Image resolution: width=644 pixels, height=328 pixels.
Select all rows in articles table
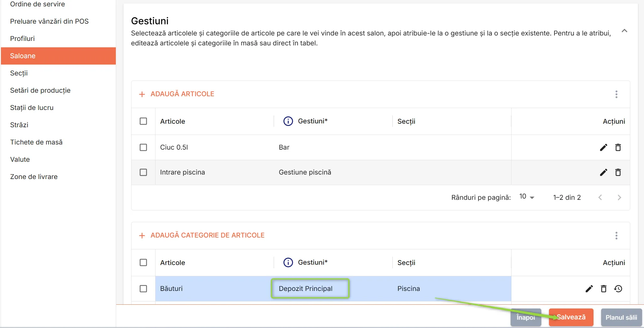pos(143,121)
